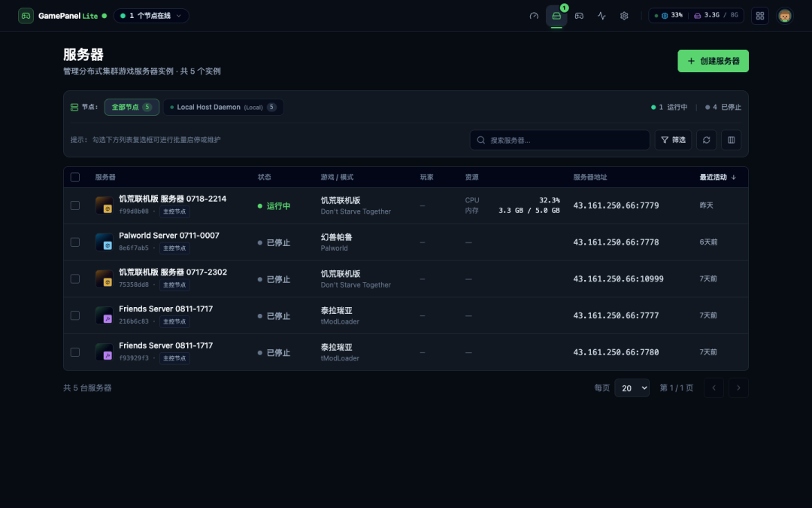Open the per-page count dropdown showing 20
This screenshot has width=812, height=508.
click(x=632, y=388)
